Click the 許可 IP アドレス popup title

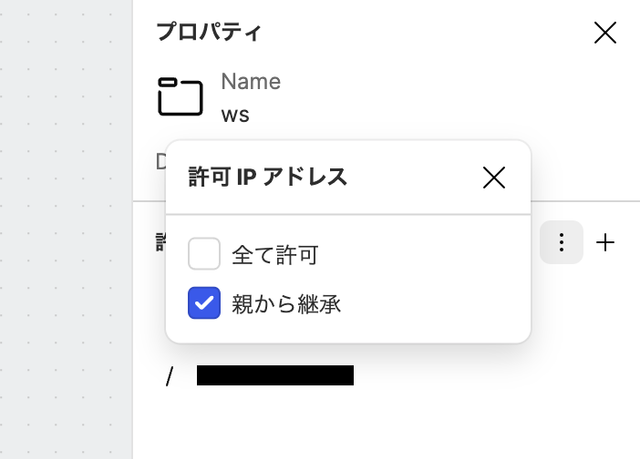[267, 177]
